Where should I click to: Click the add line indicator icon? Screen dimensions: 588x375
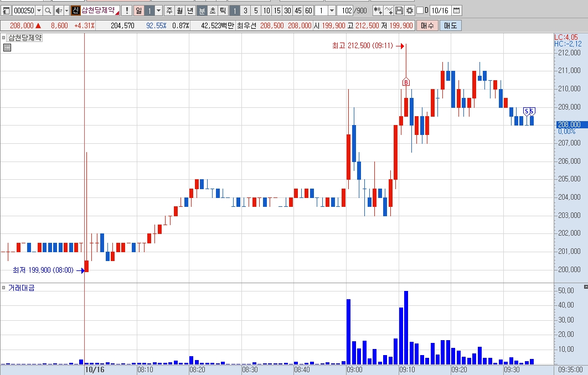coord(389,11)
